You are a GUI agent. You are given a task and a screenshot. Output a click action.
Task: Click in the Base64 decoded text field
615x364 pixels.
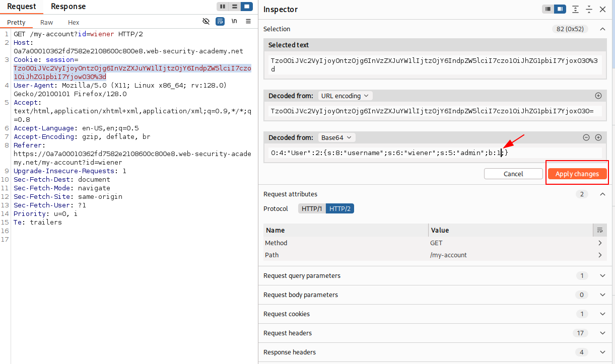point(433,153)
